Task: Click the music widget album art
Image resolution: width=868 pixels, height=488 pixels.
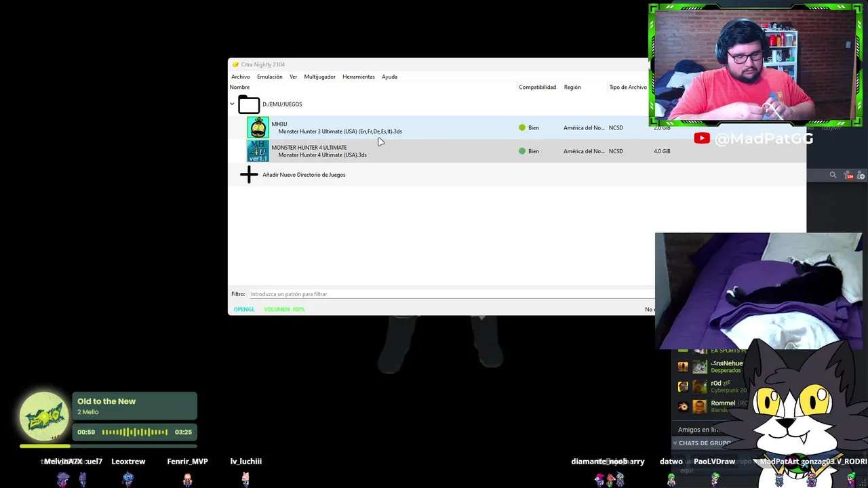Action: coord(45,416)
